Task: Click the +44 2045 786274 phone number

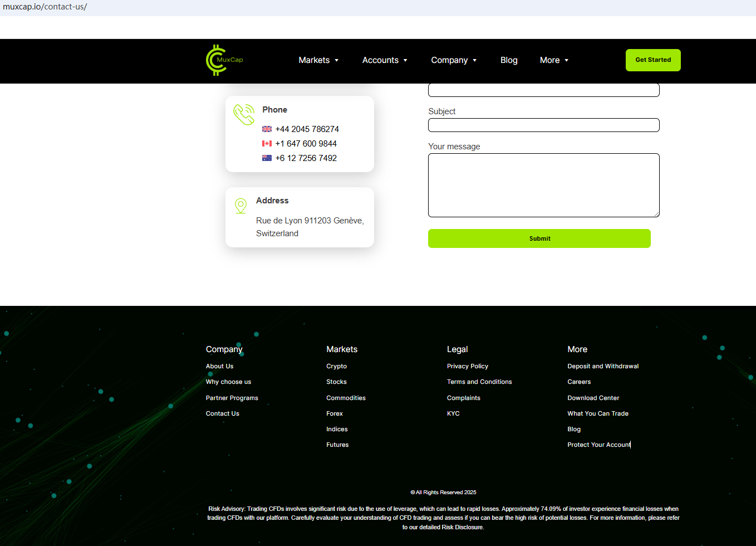Action: click(x=307, y=129)
